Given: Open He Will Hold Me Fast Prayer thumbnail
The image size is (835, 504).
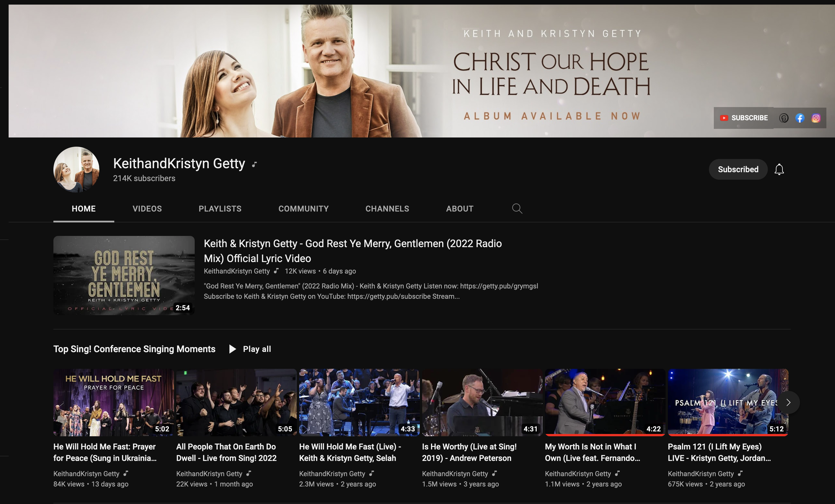Looking at the screenshot, I should click(x=113, y=402).
